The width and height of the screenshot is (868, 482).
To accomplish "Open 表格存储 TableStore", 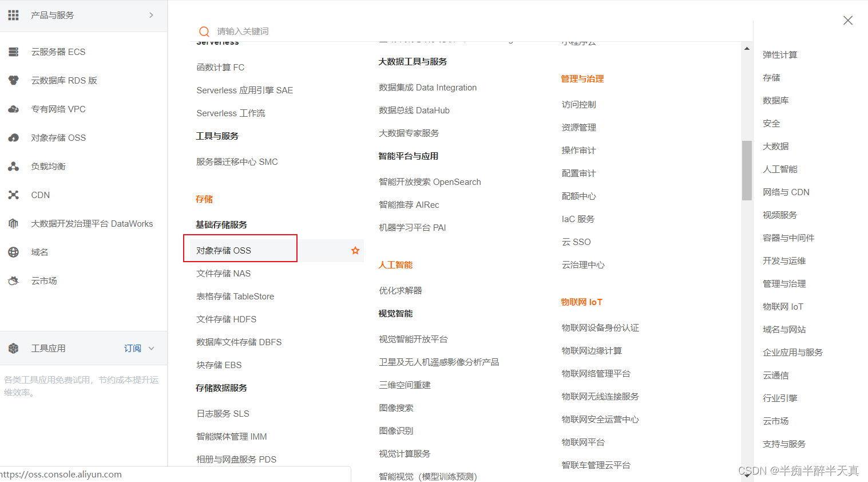I will click(235, 296).
